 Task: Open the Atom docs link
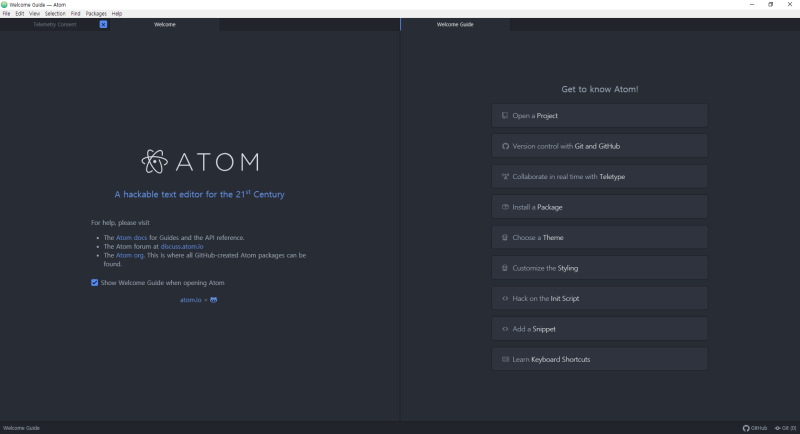click(x=131, y=238)
